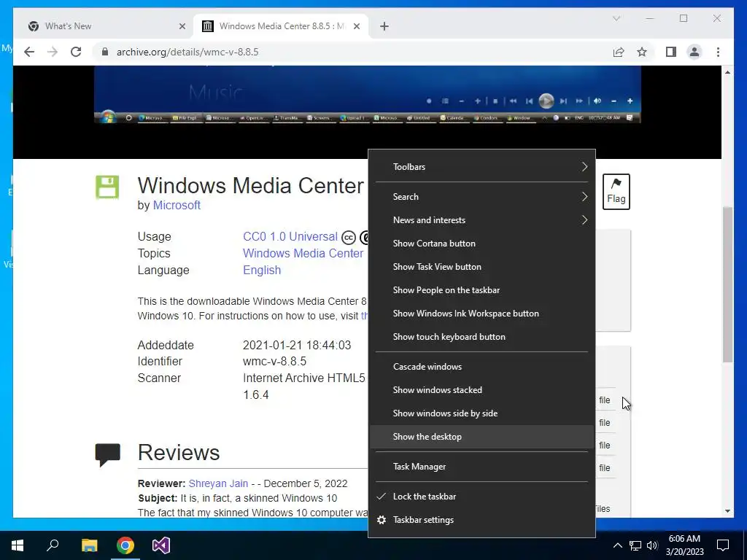Open the tab search chevron

[616, 18]
